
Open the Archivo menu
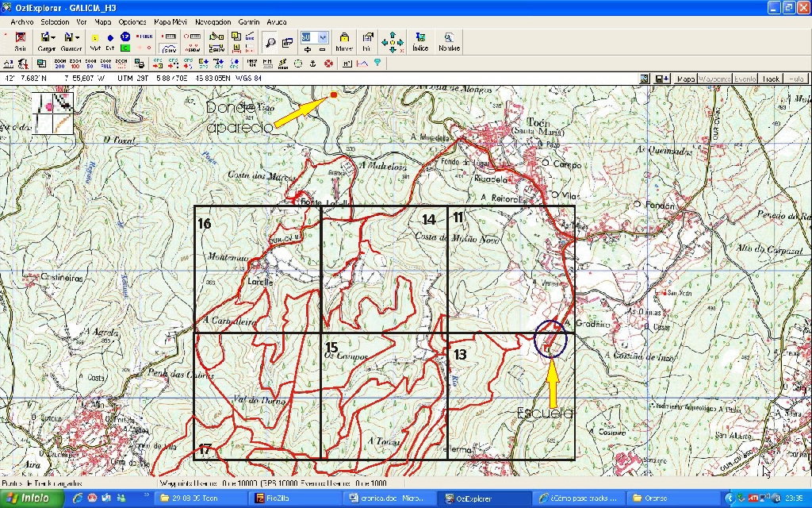coord(21,21)
